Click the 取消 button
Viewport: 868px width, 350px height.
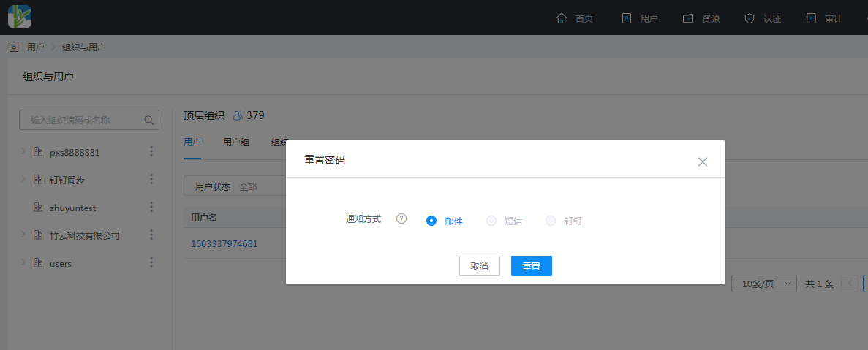[480, 266]
